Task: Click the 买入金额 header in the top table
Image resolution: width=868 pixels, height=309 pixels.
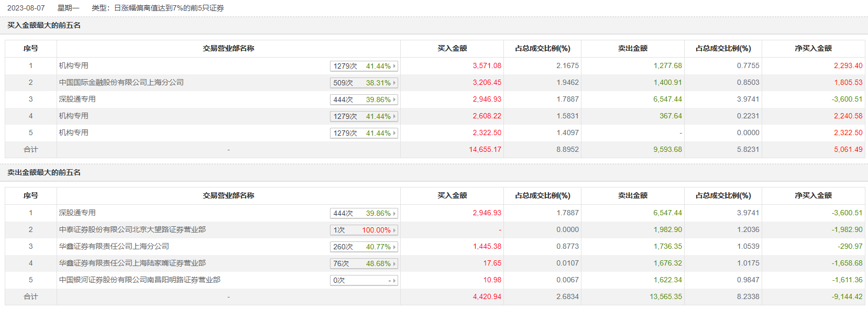Action: click(452, 48)
